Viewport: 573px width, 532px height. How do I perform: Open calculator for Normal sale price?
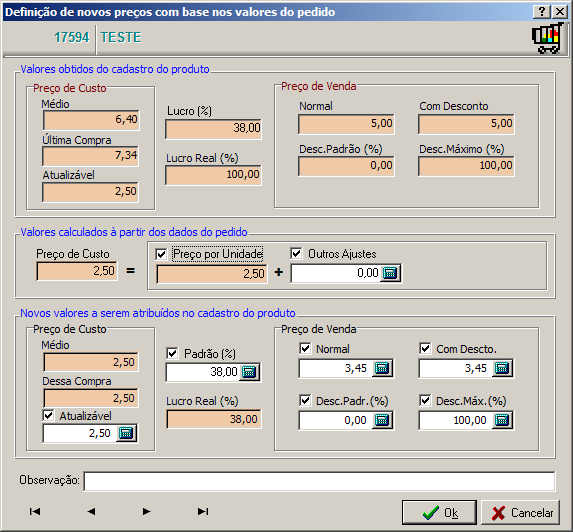[x=382, y=368]
